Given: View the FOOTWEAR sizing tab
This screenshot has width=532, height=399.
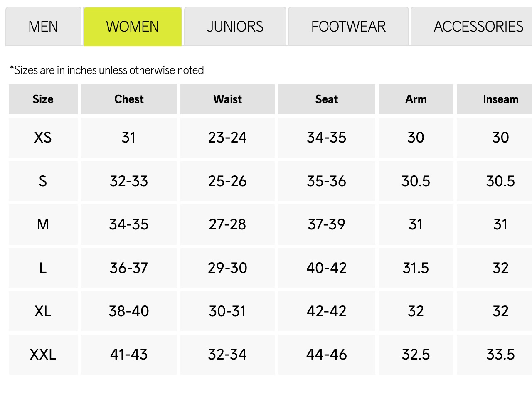Looking at the screenshot, I should tap(349, 26).
